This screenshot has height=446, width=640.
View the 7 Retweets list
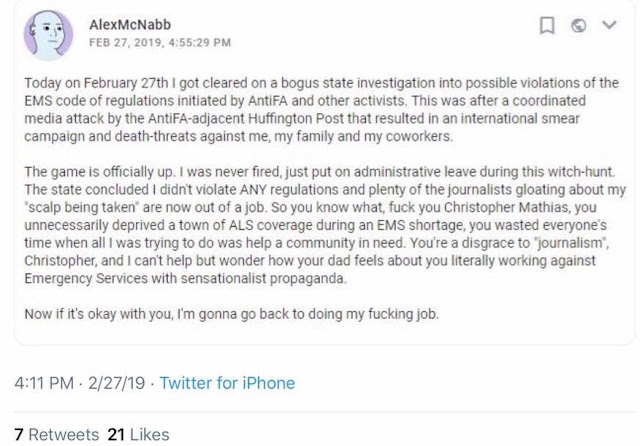(x=57, y=435)
